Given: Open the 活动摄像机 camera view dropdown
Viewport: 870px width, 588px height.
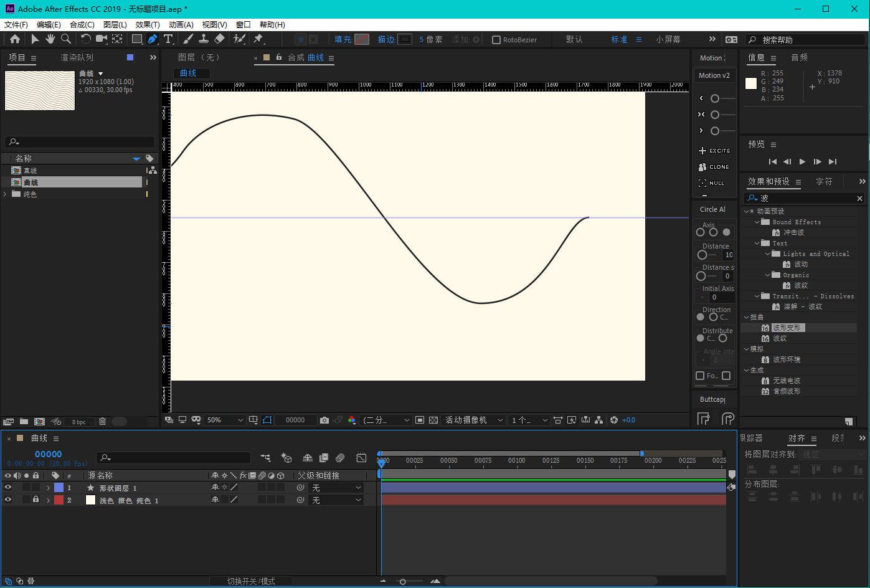Looking at the screenshot, I should [x=473, y=420].
